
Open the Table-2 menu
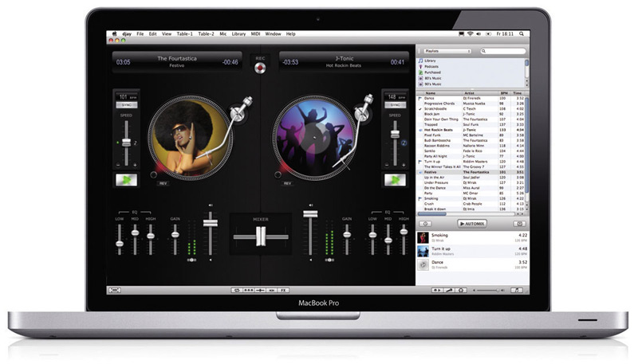click(x=206, y=34)
